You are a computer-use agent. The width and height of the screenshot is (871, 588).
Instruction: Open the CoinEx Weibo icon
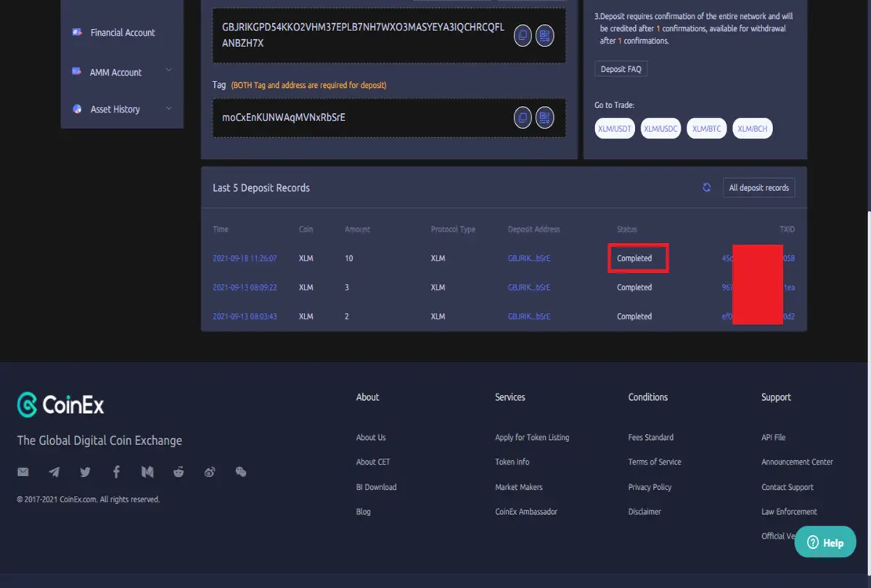(x=210, y=472)
